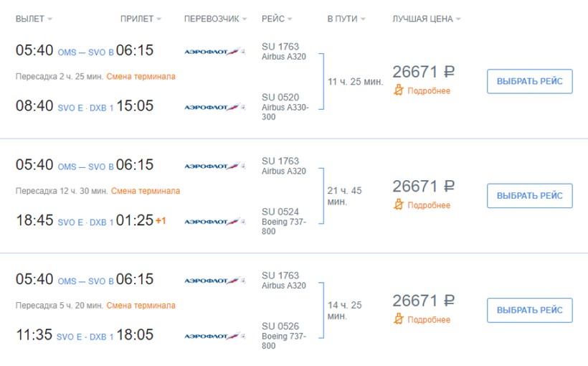Click the ruble price in the second flight option

pos(424,187)
